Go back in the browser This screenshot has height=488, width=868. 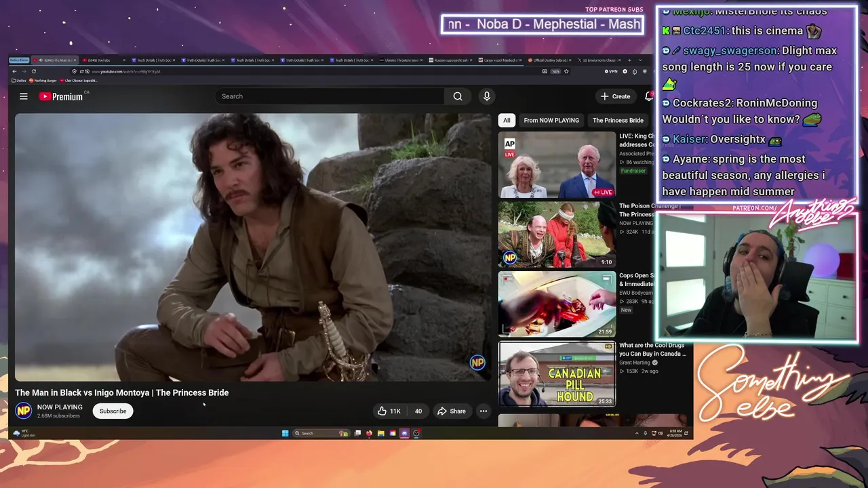tap(14, 71)
